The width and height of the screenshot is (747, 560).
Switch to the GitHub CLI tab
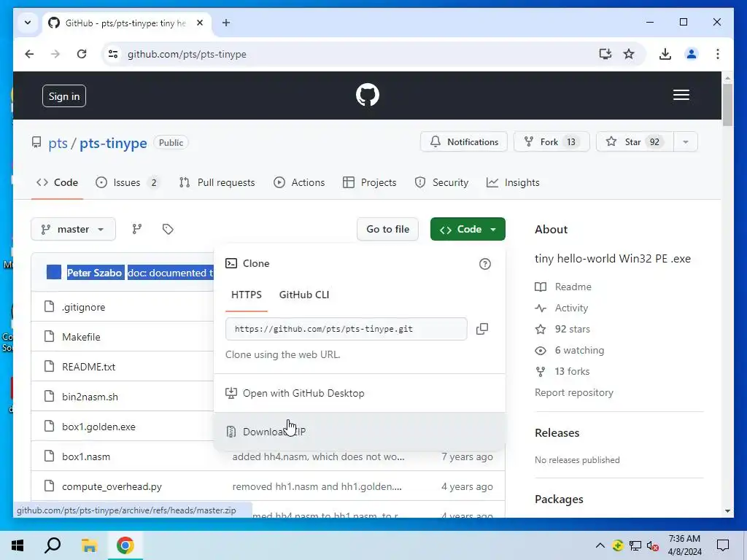click(x=304, y=295)
